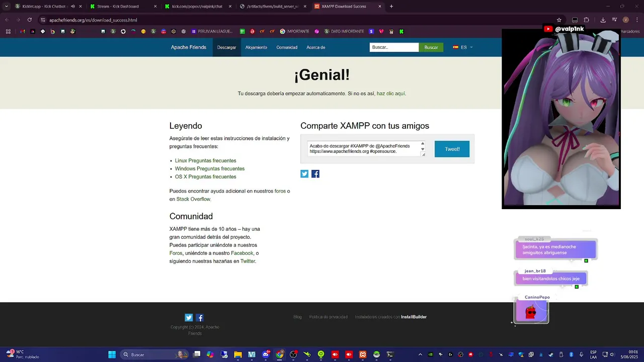Open the ES language dropdown
Screen dimensions: 644x362
pyautogui.click(x=463, y=47)
